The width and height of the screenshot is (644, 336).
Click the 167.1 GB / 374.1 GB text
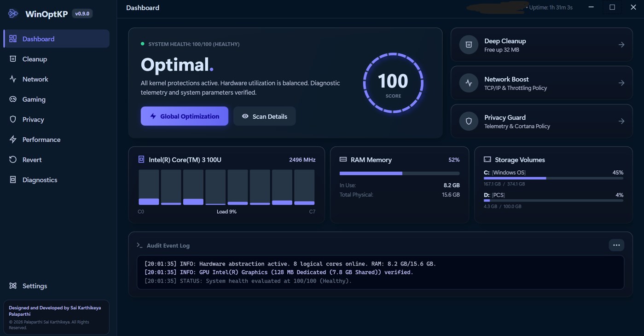pyautogui.click(x=504, y=184)
